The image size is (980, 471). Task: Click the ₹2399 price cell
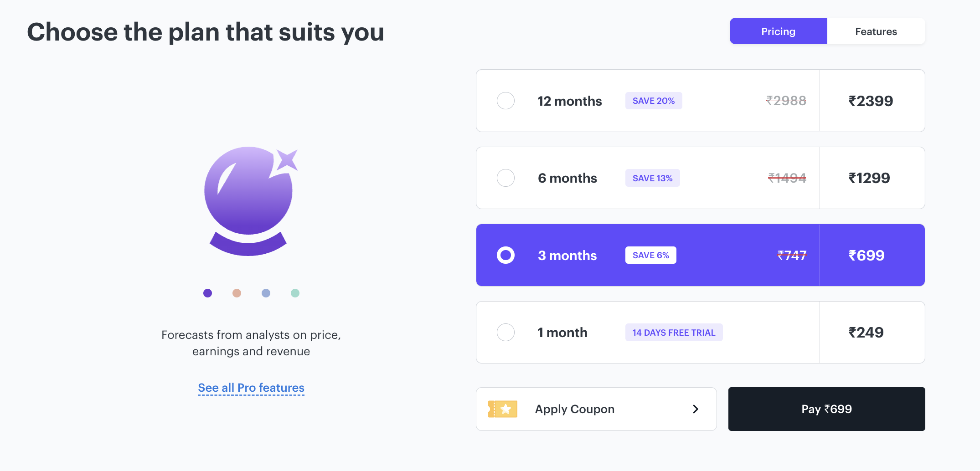(x=872, y=101)
